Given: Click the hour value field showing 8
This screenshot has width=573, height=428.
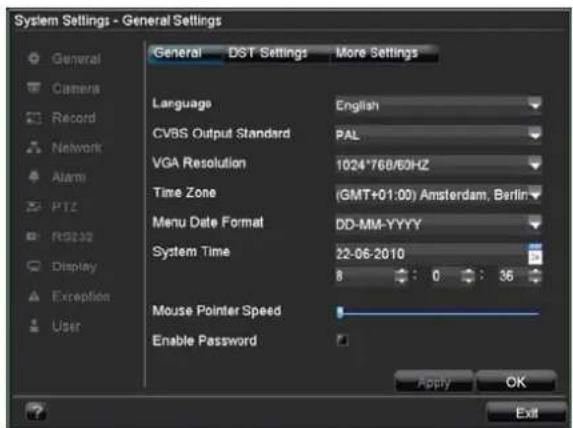Looking at the screenshot, I should [364, 276].
